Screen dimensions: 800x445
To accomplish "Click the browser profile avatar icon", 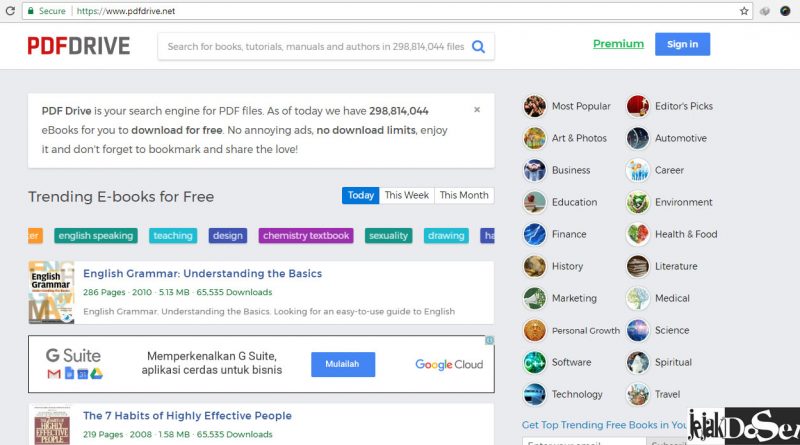I will point(785,11).
